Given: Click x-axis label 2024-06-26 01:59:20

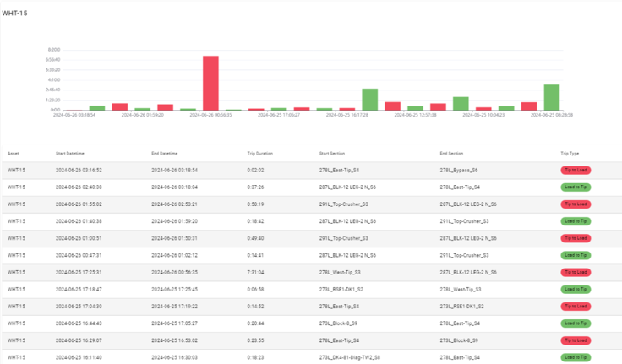Looking at the screenshot, I should coord(143,115).
